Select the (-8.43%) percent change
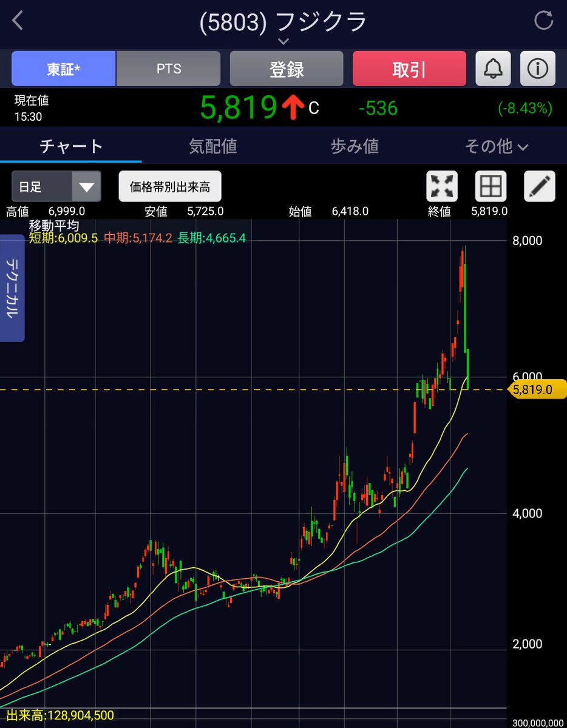 click(525, 109)
